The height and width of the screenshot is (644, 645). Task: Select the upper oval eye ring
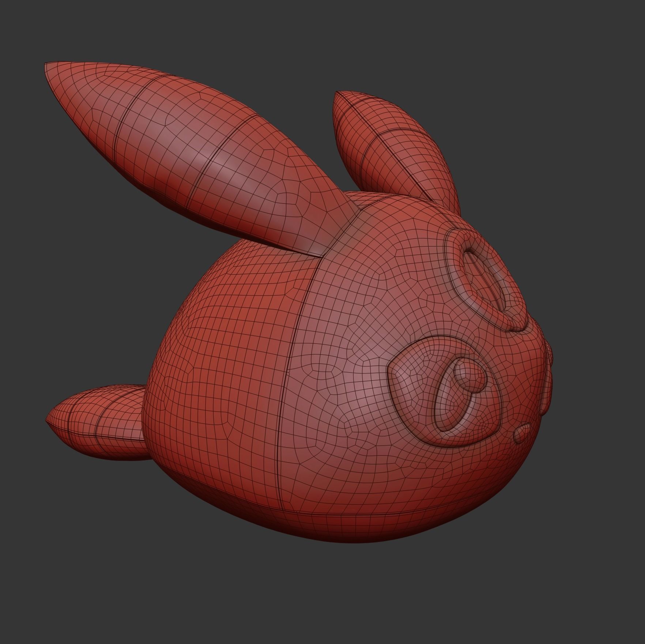tap(486, 280)
